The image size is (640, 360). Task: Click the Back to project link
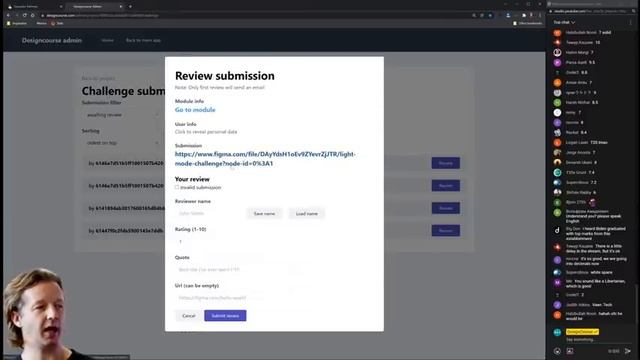98,78
